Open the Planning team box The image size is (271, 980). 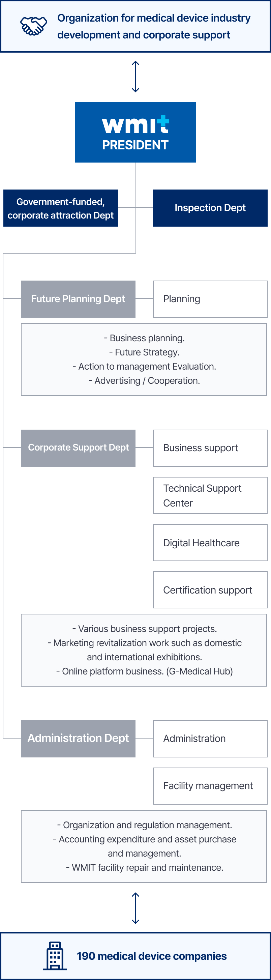[x=210, y=299]
